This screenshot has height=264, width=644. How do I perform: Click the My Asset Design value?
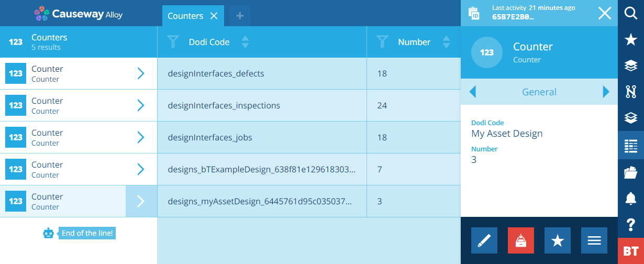[507, 133]
